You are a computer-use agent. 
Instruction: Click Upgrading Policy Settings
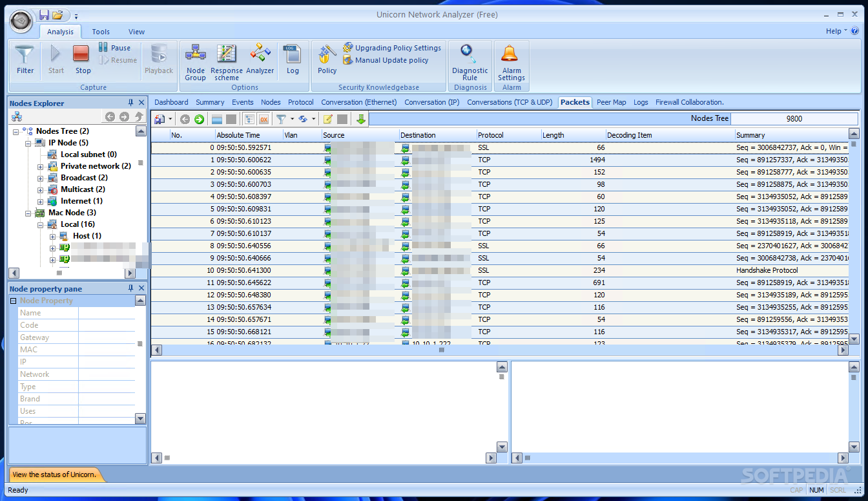pos(392,48)
